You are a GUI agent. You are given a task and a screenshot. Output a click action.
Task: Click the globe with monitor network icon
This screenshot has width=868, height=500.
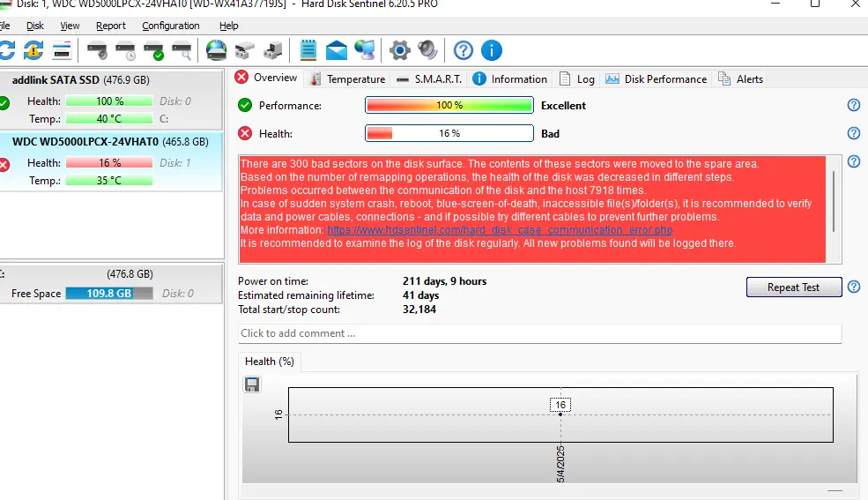point(365,50)
